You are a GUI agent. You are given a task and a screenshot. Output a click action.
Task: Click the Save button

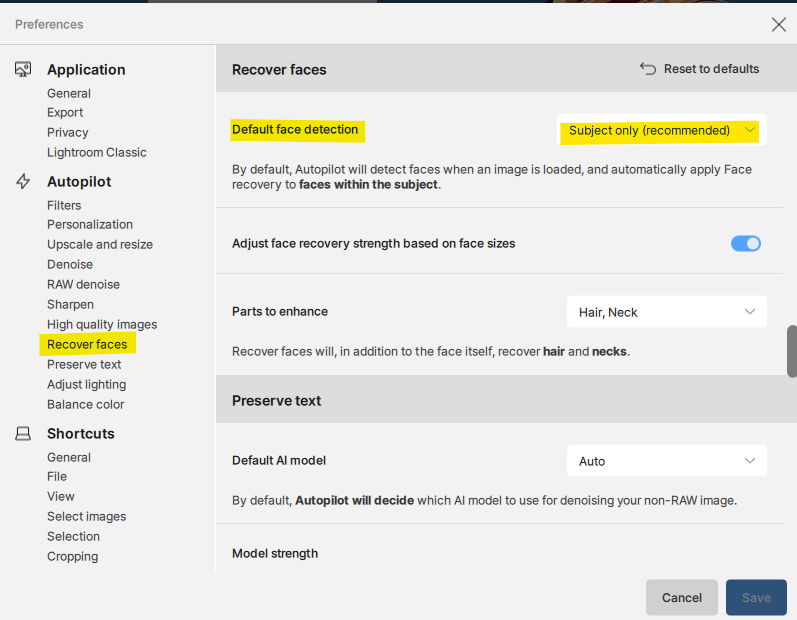pyautogui.click(x=756, y=597)
